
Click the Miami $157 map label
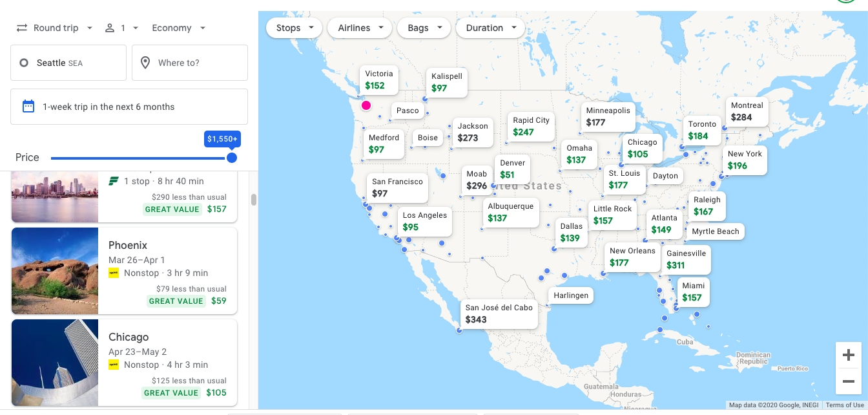point(693,292)
